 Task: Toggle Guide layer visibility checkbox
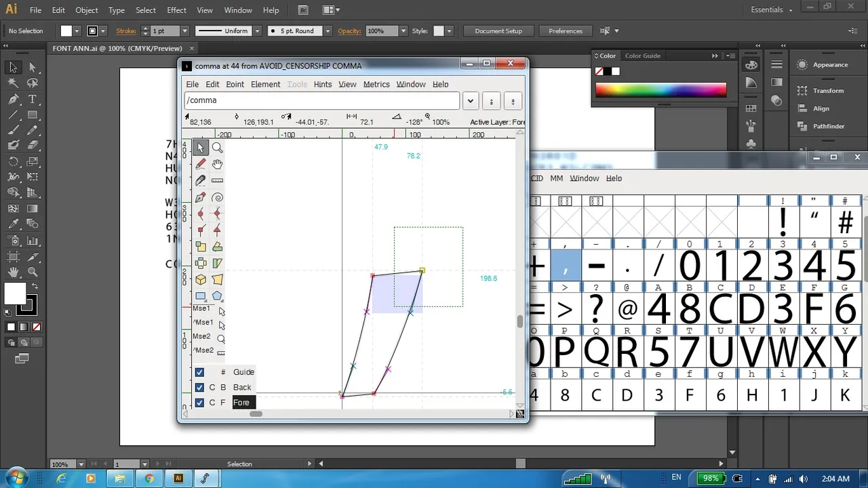tap(199, 372)
